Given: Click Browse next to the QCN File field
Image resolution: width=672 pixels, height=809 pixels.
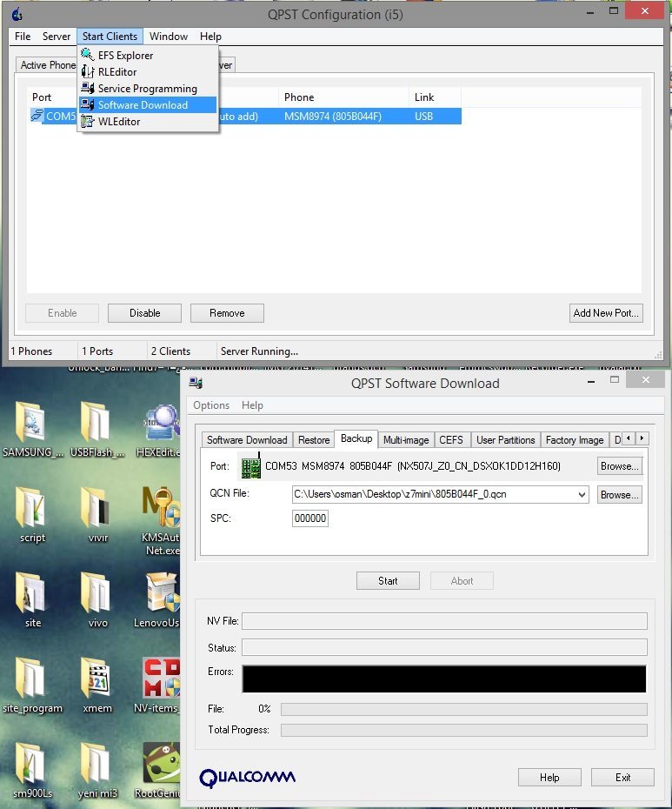Looking at the screenshot, I should [619, 495].
